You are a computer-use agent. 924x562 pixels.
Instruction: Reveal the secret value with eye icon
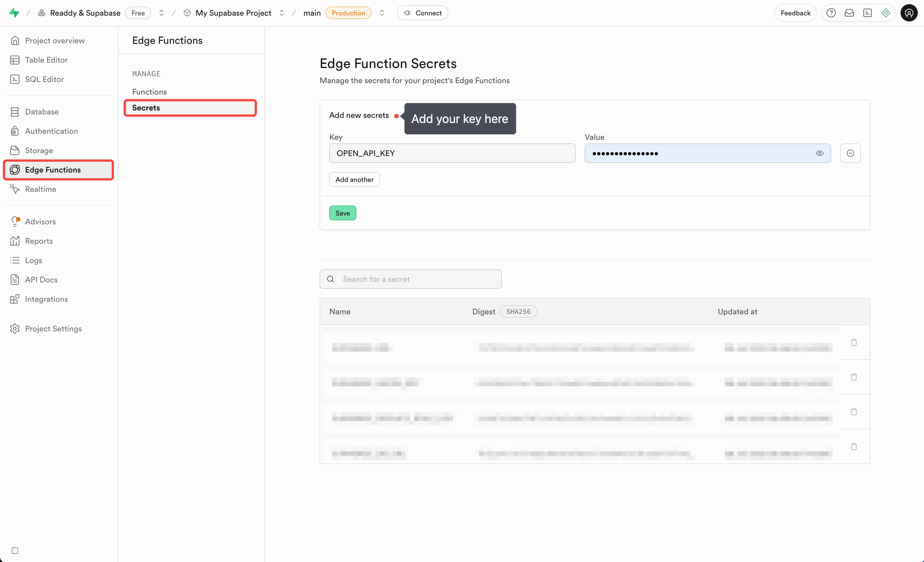pos(819,153)
